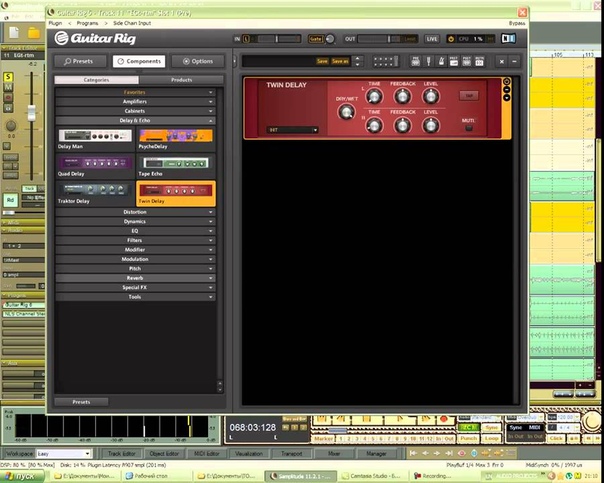Minimize the Twin Delay component
Image resolution: width=604 pixels, height=483 pixels.
[507, 90]
